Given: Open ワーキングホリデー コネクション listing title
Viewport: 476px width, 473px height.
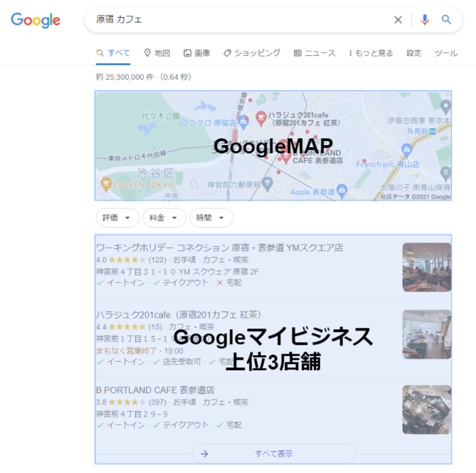Looking at the screenshot, I should click(x=219, y=247).
